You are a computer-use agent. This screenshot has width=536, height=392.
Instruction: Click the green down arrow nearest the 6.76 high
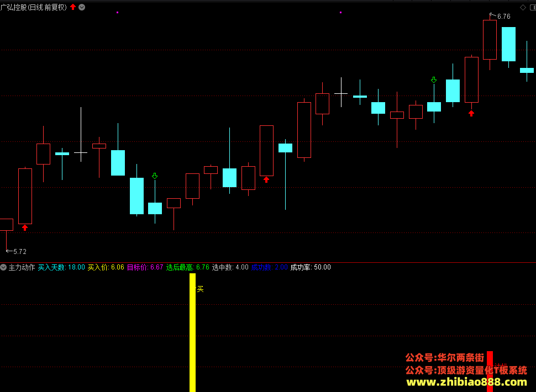434,80
